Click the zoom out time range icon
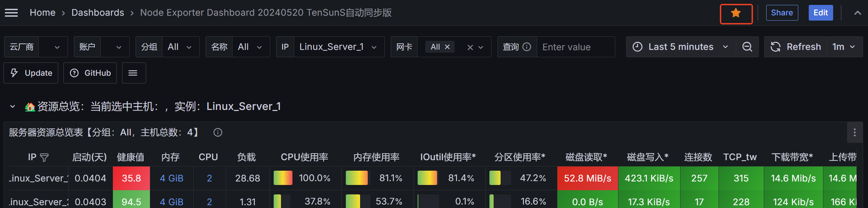Viewport: 868px width, 208px height. click(747, 47)
